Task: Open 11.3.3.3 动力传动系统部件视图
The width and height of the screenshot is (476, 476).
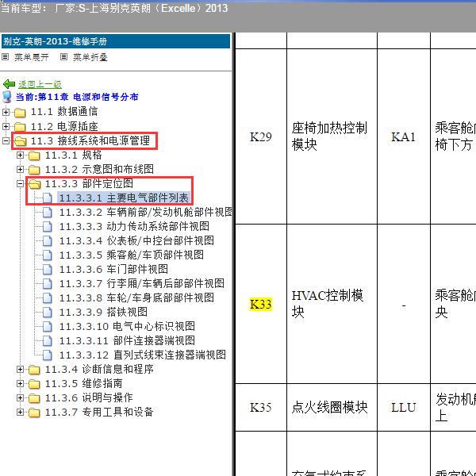Action: (134, 226)
